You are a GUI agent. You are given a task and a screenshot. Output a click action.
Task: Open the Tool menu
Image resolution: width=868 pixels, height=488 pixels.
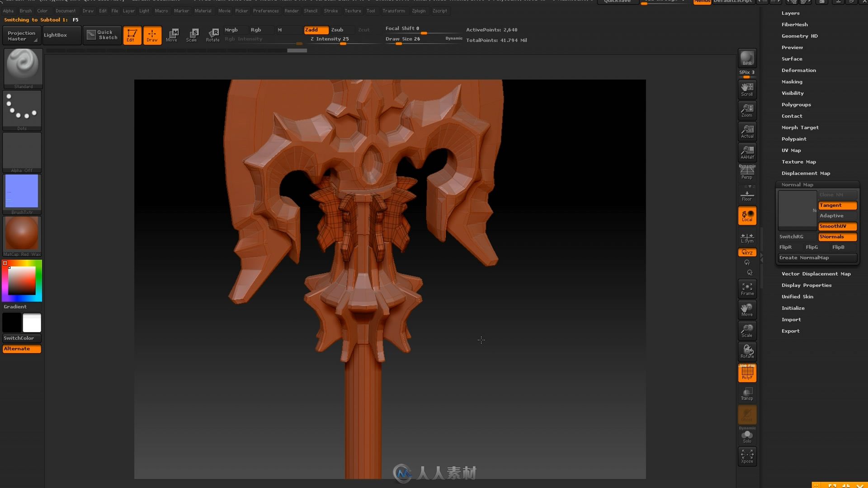click(371, 11)
